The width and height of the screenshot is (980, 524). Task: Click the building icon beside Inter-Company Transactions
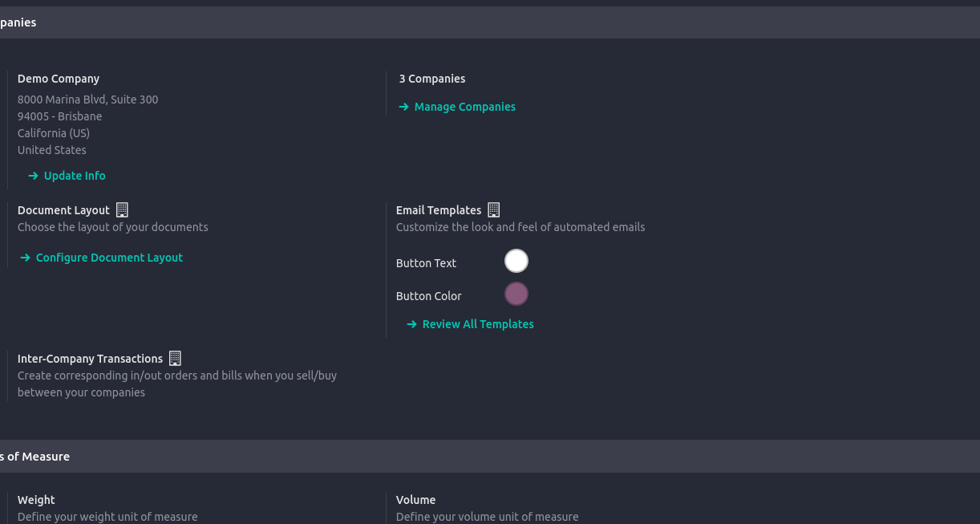pos(175,359)
